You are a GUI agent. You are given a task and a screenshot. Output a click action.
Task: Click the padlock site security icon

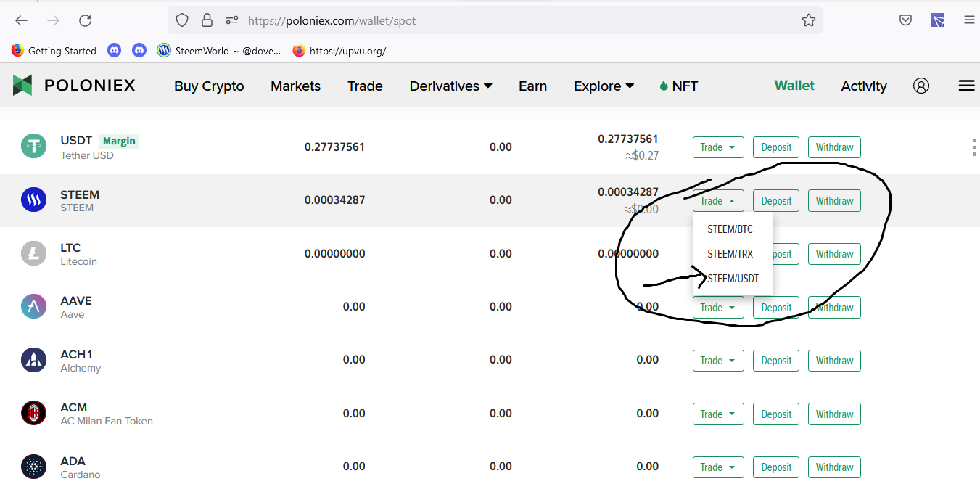pyautogui.click(x=207, y=20)
